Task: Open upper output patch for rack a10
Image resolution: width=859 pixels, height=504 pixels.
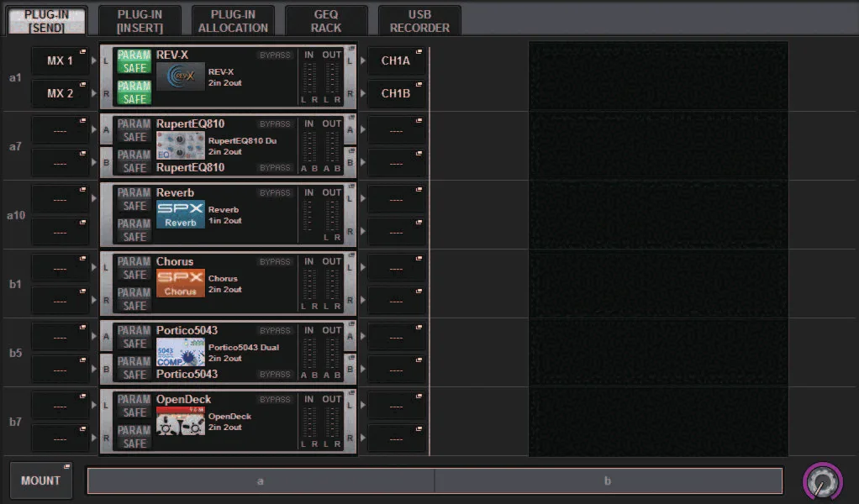Action: point(396,199)
